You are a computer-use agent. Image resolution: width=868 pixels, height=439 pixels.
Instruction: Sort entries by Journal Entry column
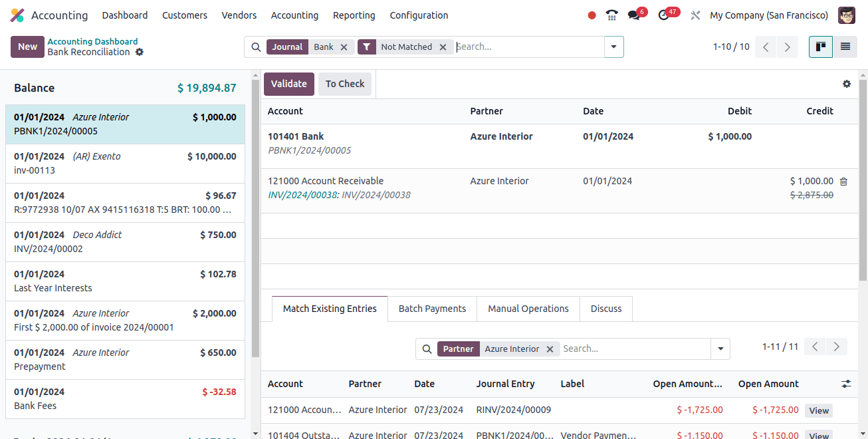coord(505,384)
